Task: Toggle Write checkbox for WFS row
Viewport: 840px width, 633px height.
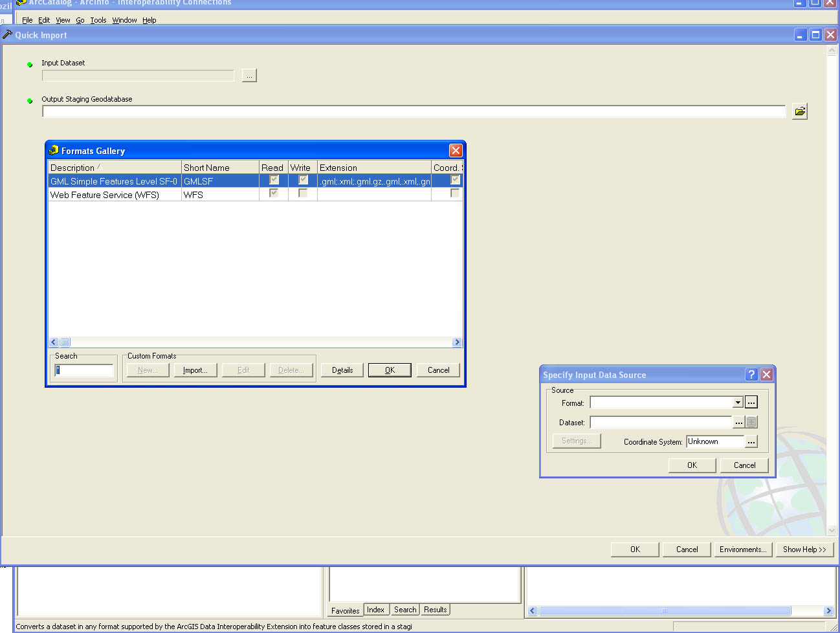Action: pyautogui.click(x=303, y=193)
